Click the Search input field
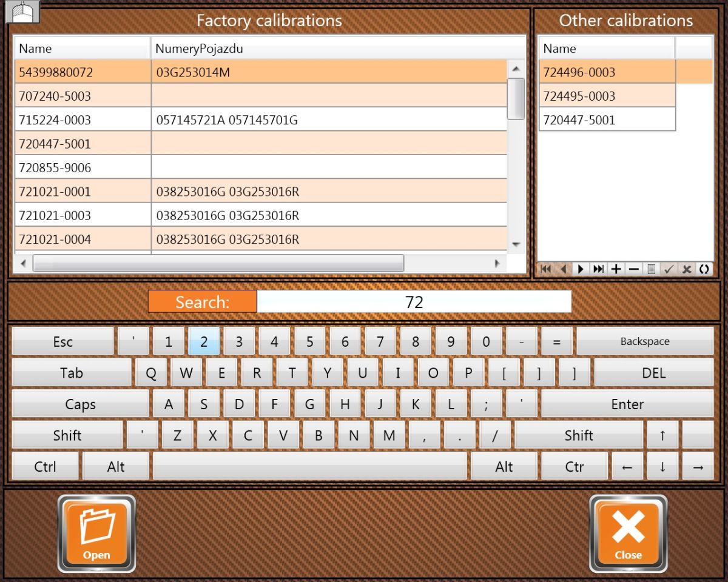The width and height of the screenshot is (728, 582). 414,302
